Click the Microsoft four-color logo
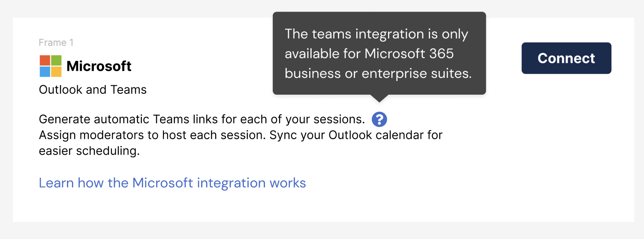The width and height of the screenshot is (644, 239). tap(51, 66)
